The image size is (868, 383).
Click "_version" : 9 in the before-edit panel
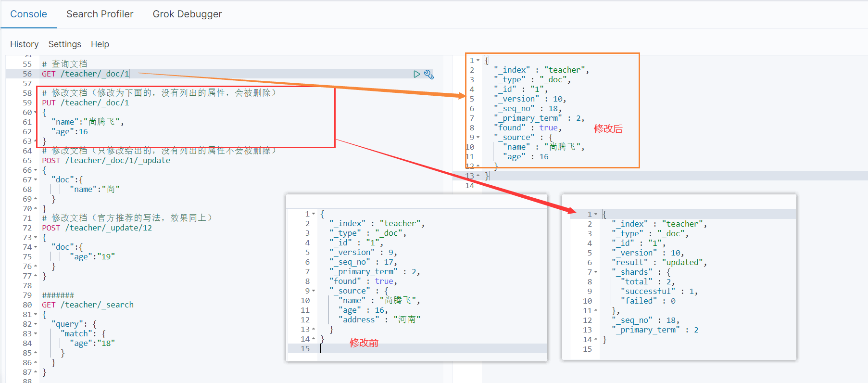click(x=363, y=253)
